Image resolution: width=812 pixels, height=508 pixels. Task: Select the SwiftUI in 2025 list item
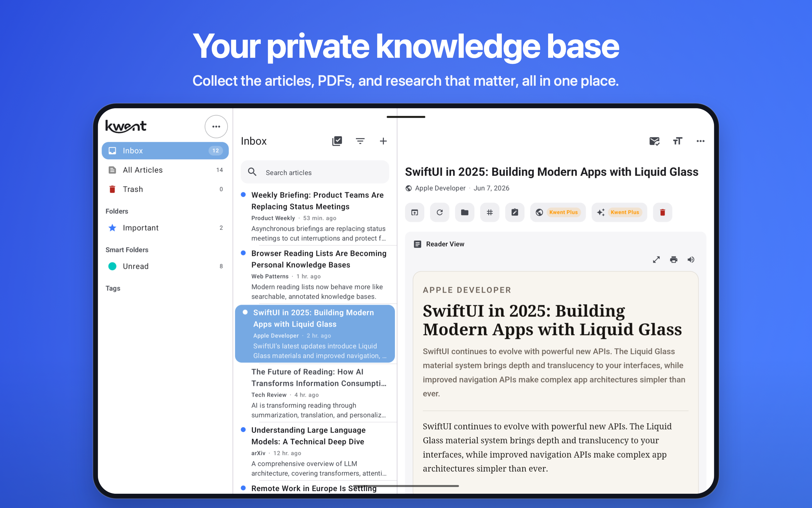tap(315, 334)
